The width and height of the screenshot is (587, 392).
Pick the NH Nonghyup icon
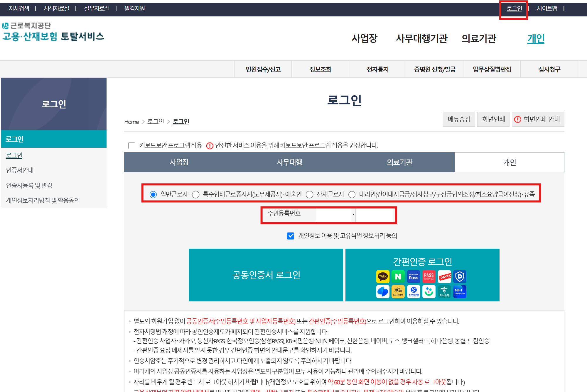(460, 291)
